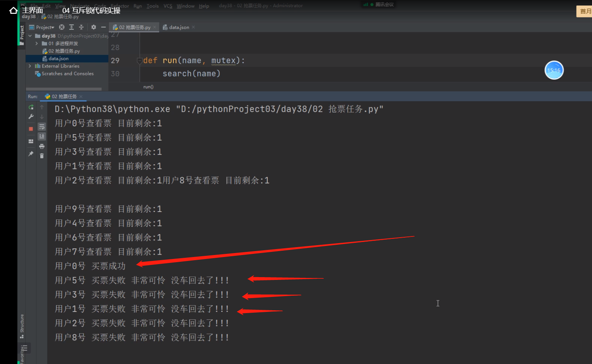Rerun the 02 抢票任务 script
Viewport: 592px width, 364px height.
tap(31, 107)
